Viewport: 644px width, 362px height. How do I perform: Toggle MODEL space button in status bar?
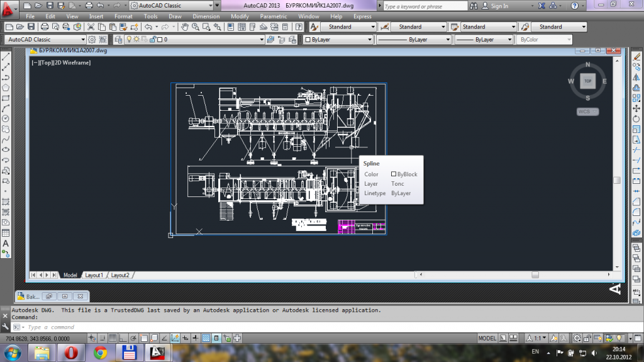pyautogui.click(x=487, y=338)
